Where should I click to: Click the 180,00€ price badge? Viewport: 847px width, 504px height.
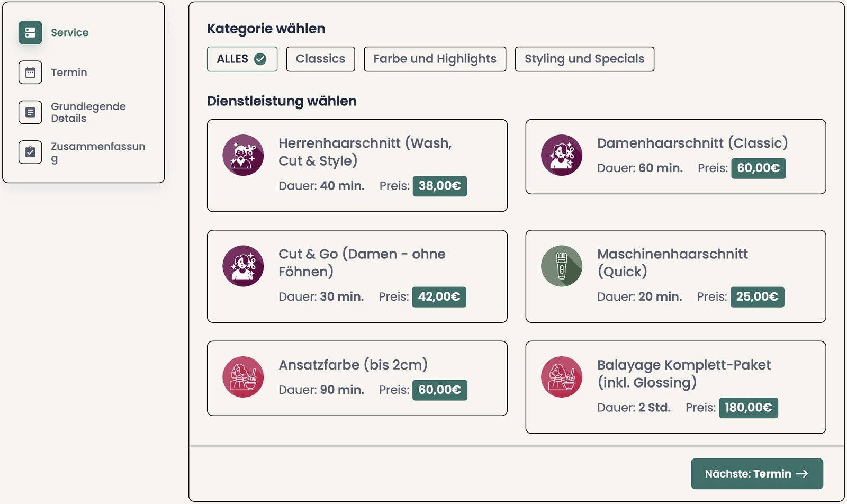[x=748, y=408]
